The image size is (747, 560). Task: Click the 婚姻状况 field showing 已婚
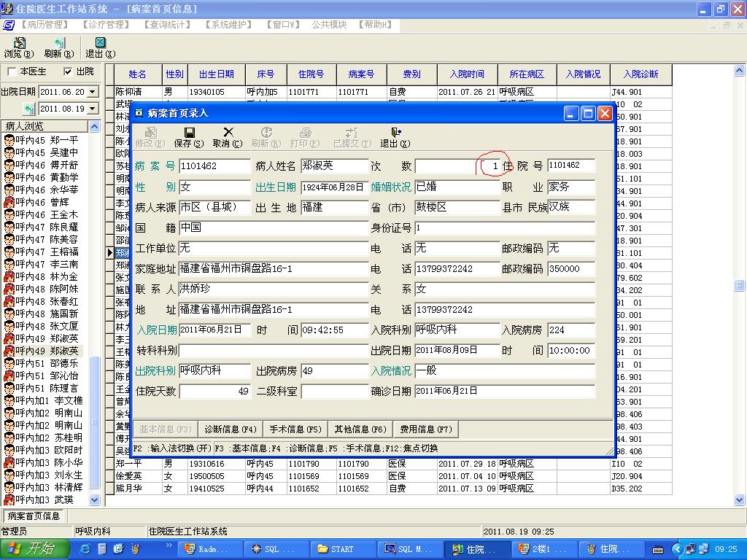pos(457,187)
